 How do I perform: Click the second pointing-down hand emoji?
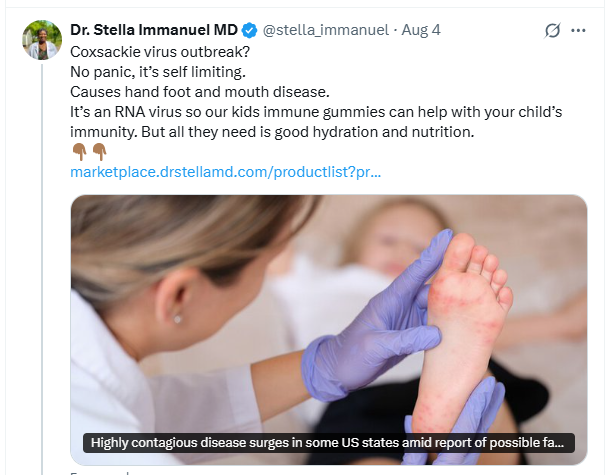pos(99,151)
